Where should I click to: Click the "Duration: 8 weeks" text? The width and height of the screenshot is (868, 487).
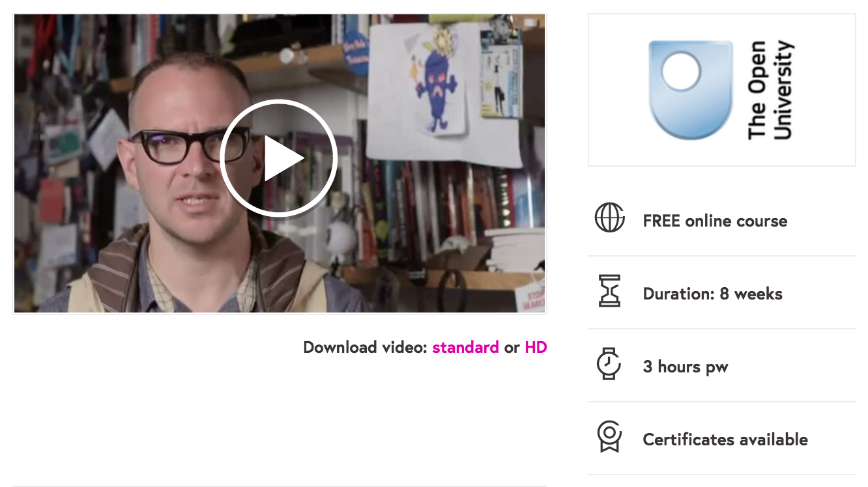(x=712, y=294)
